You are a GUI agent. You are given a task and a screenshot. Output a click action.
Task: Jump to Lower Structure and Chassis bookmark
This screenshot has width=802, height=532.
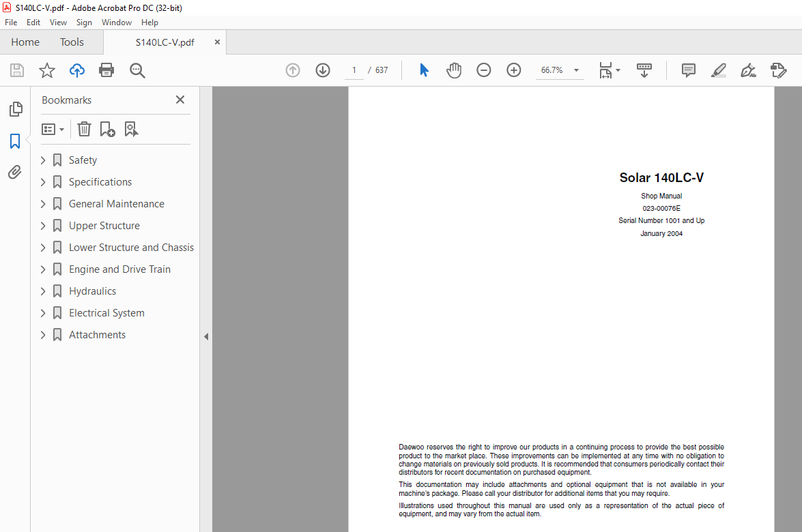[132, 248]
